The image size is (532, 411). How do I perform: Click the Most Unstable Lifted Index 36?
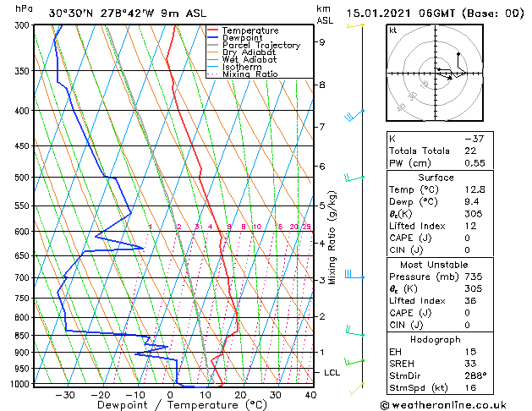click(470, 301)
